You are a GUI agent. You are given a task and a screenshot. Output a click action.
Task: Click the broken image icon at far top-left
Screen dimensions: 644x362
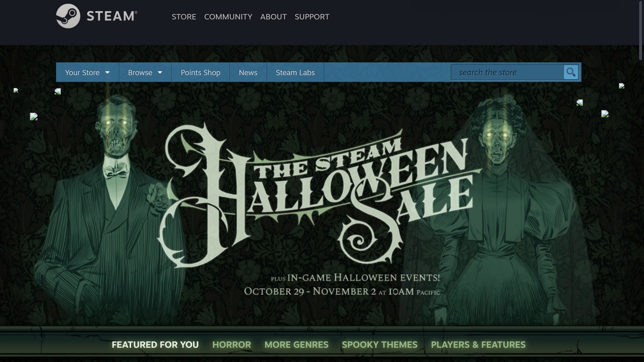point(16,91)
